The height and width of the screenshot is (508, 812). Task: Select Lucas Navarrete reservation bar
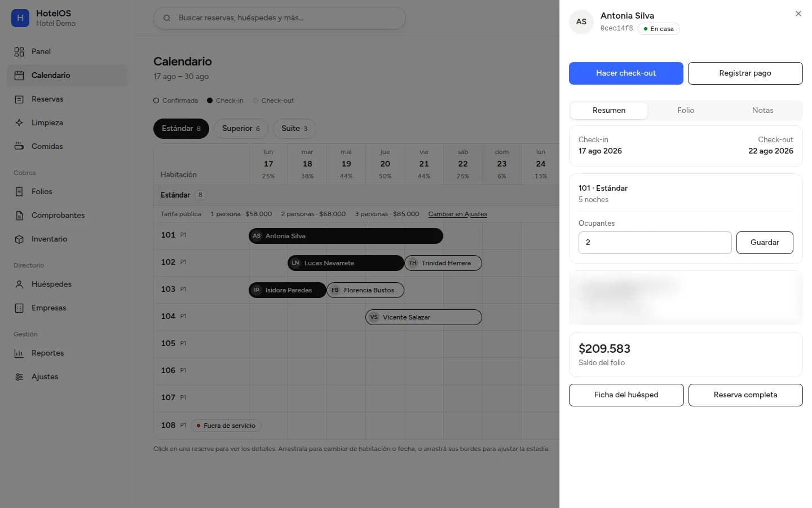346,263
